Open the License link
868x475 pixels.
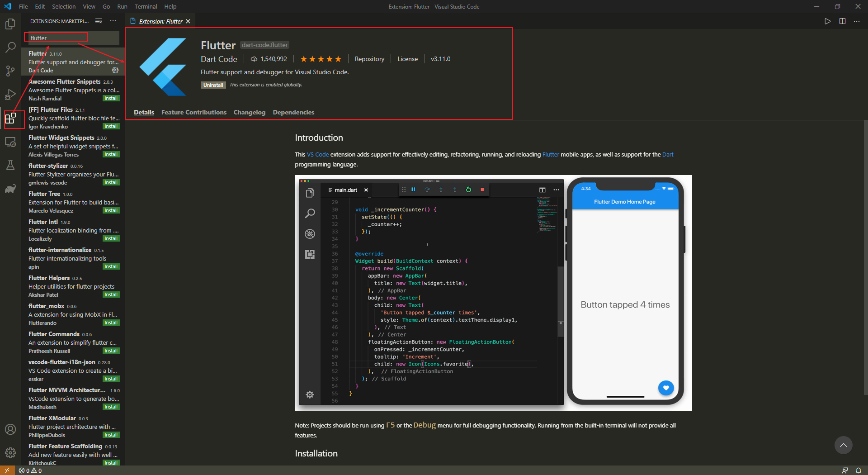point(407,59)
